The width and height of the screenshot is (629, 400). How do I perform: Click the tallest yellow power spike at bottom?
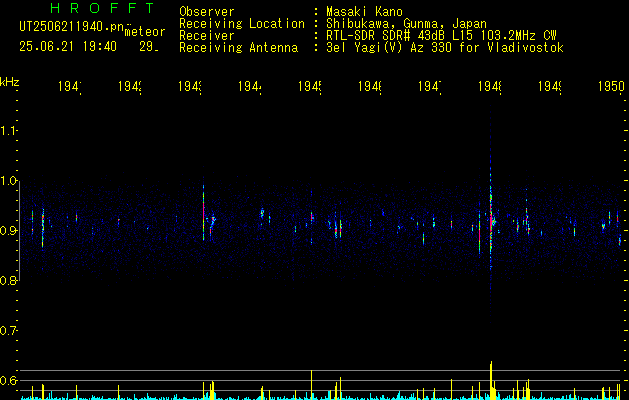pyautogui.click(x=491, y=380)
